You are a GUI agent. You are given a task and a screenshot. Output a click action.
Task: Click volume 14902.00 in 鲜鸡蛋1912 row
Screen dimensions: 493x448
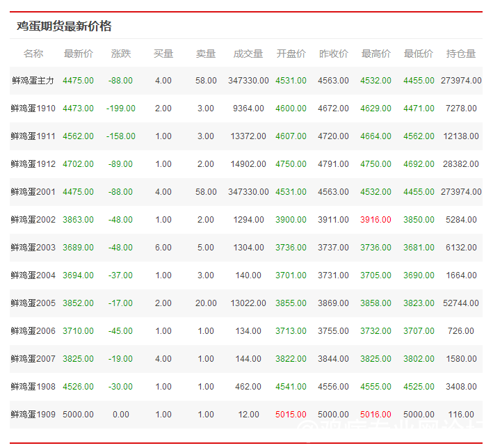coord(248,164)
